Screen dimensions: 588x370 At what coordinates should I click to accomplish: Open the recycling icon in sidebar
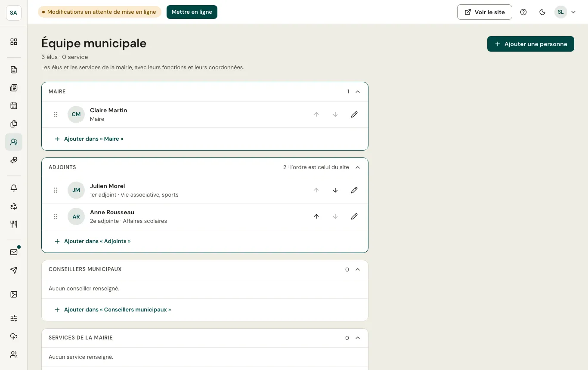click(14, 206)
